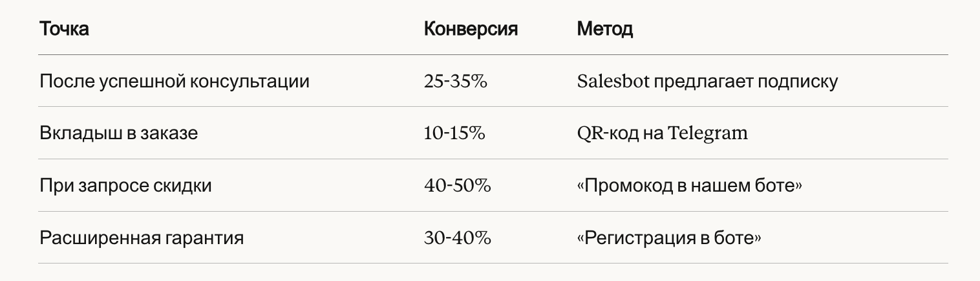Click the "10-15%" conversion value
The image size is (980, 281).
[454, 133]
